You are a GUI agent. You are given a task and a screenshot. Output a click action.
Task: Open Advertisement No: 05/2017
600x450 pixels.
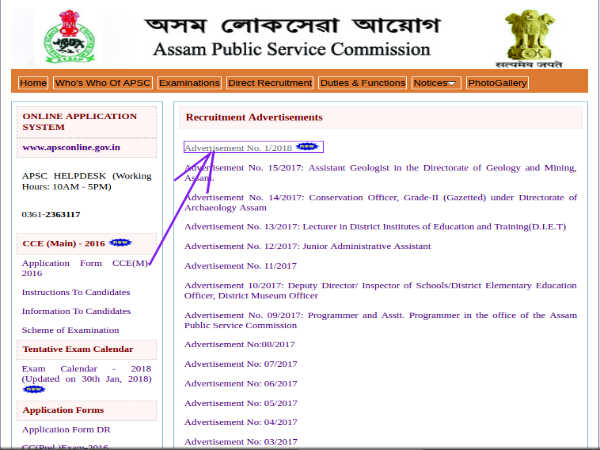[x=241, y=403]
